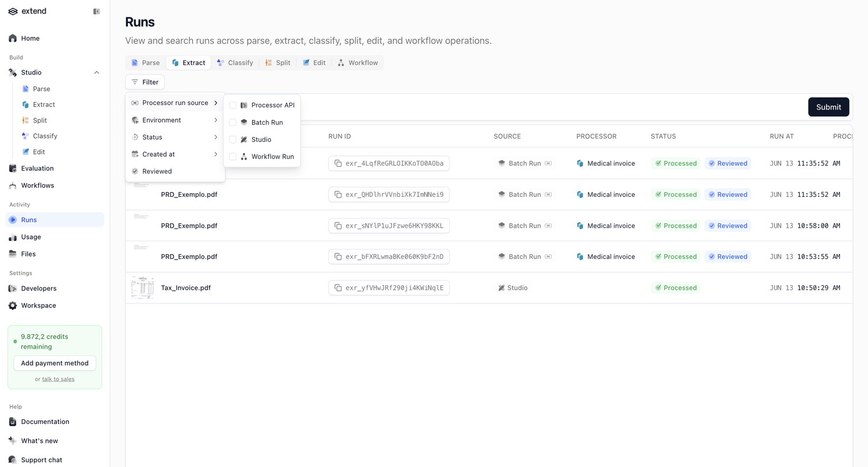Collapse the sidebar using the top toggle icon
The width and height of the screenshot is (868, 467).
96,11
